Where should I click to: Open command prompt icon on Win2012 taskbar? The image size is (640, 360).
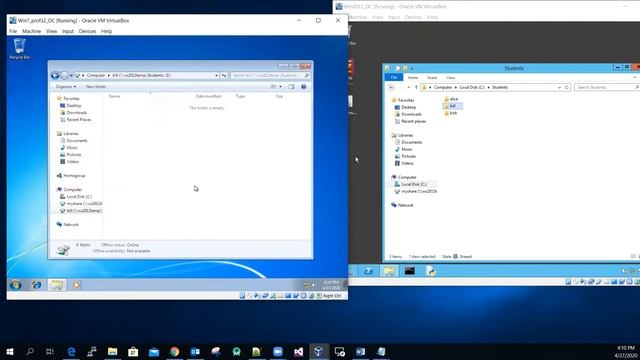click(409, 271)
